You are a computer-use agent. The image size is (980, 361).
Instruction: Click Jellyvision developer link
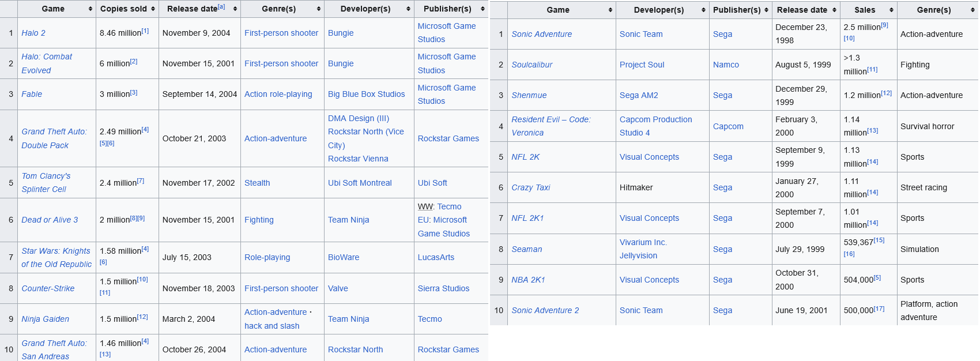(x=638, y=255)
